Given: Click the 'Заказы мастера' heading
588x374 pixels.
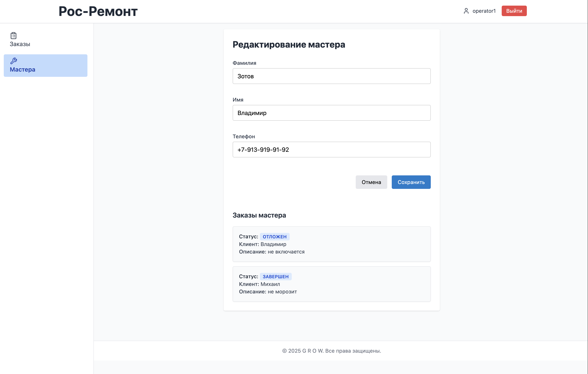Looking at the screenshot, I should pos(259,215).
